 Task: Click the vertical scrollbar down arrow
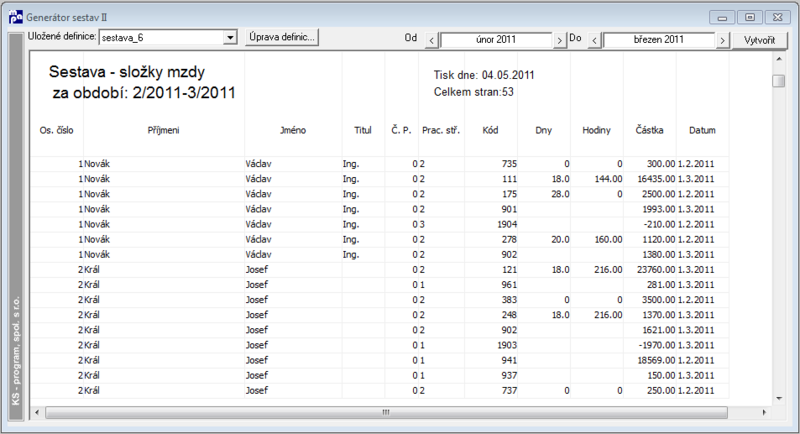tap(779, 398)
